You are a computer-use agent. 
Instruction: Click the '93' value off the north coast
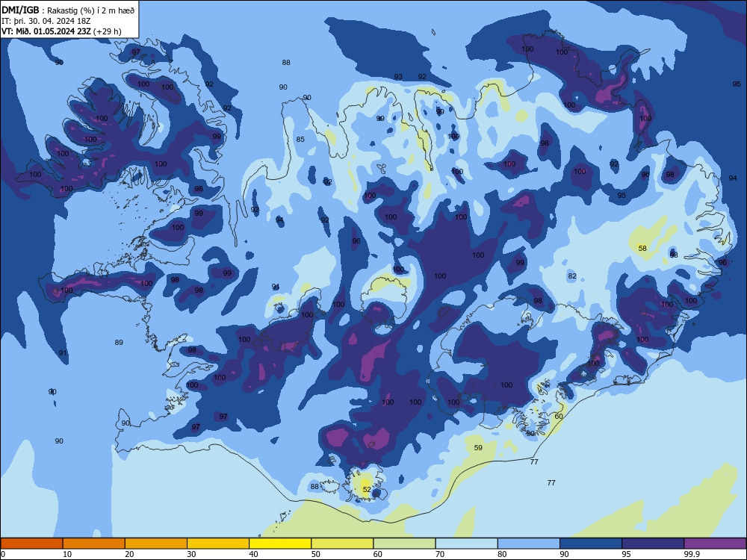click(398, 77)
